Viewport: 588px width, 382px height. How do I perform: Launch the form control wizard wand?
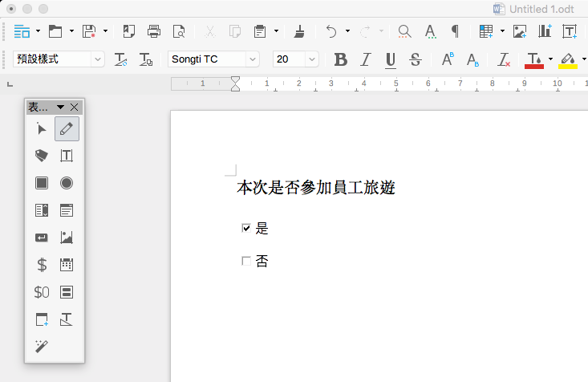[x=42, y=346]
